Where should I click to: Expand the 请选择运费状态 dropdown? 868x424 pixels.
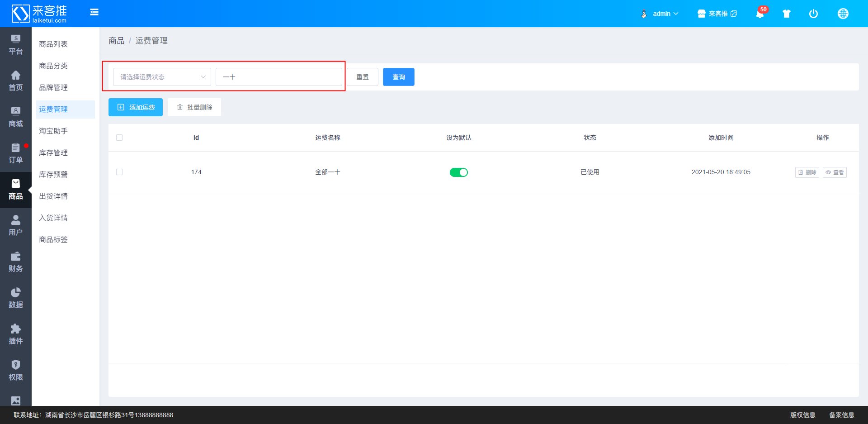[x=162, y=77]
